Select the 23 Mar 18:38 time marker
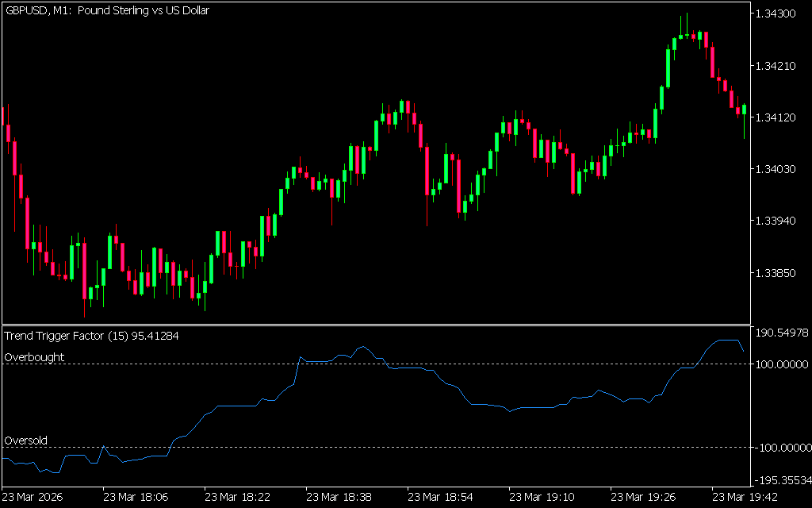812x508 pixels. pos(338,497)
